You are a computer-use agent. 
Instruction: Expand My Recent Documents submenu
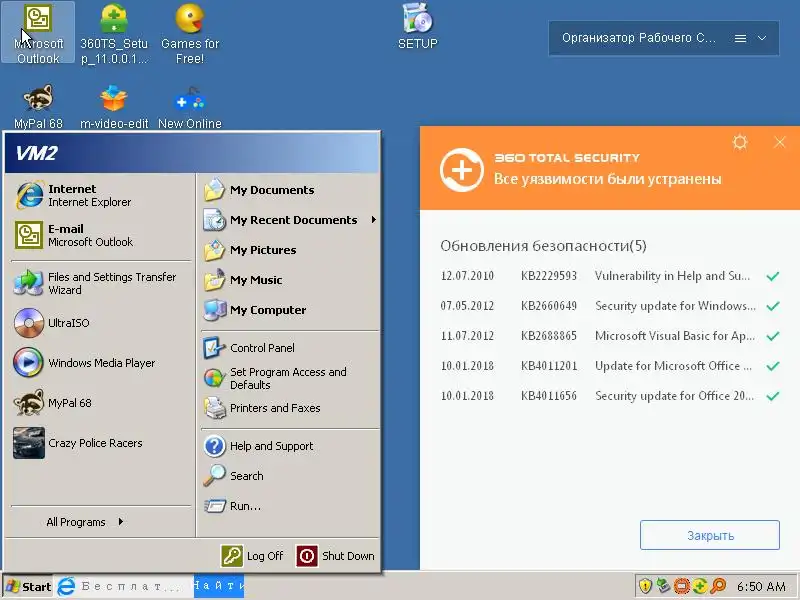coord(290,220)
